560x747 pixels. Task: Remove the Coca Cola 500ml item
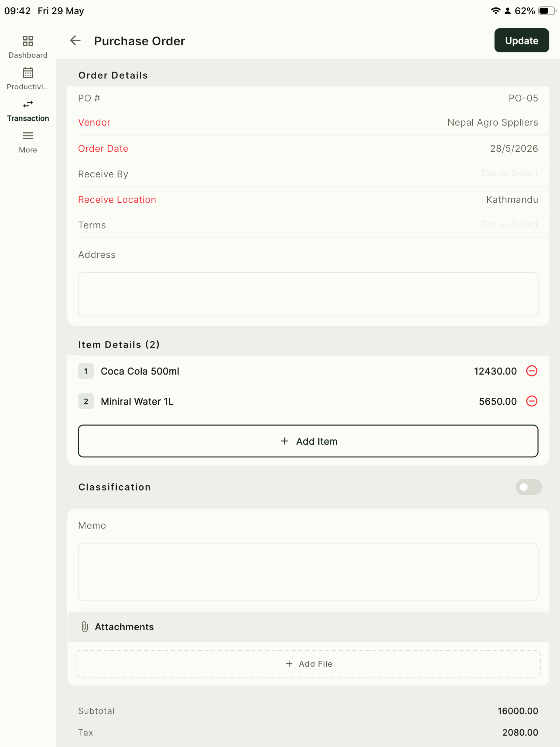(532, 371)
